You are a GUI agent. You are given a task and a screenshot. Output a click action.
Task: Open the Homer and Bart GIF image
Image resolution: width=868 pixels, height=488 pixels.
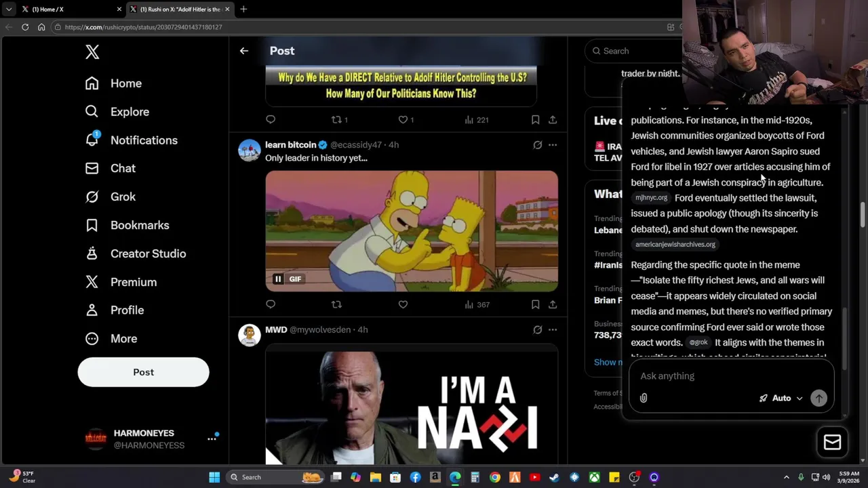pyautogui.click(x=412, y=231)
